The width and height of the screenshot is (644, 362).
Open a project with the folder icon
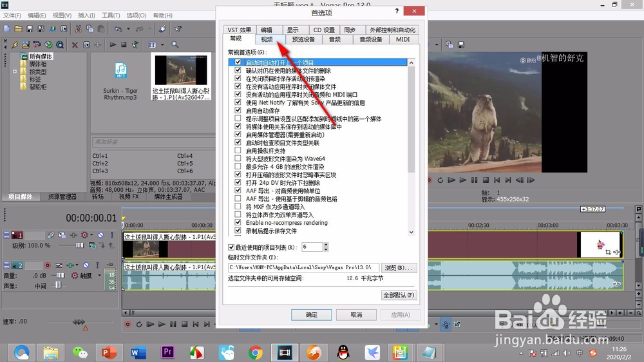tap(19, 29)
